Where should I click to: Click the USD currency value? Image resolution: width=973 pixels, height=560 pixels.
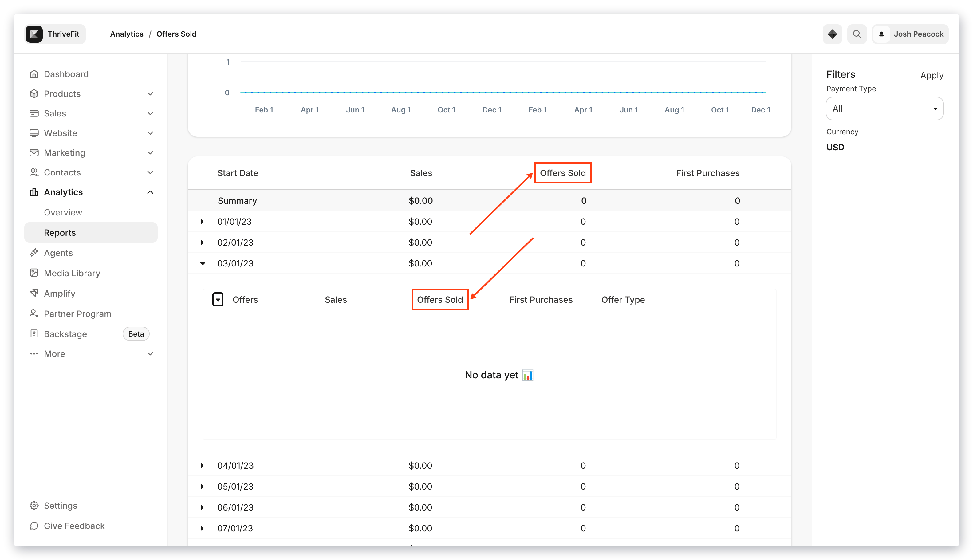click(835, 147)
